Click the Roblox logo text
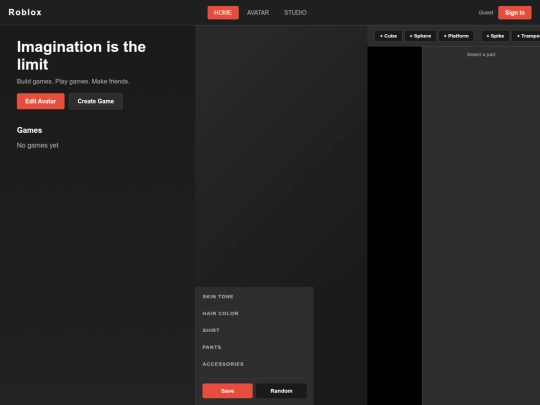Viewport: 540px width, 405px height. coord(25,12)
